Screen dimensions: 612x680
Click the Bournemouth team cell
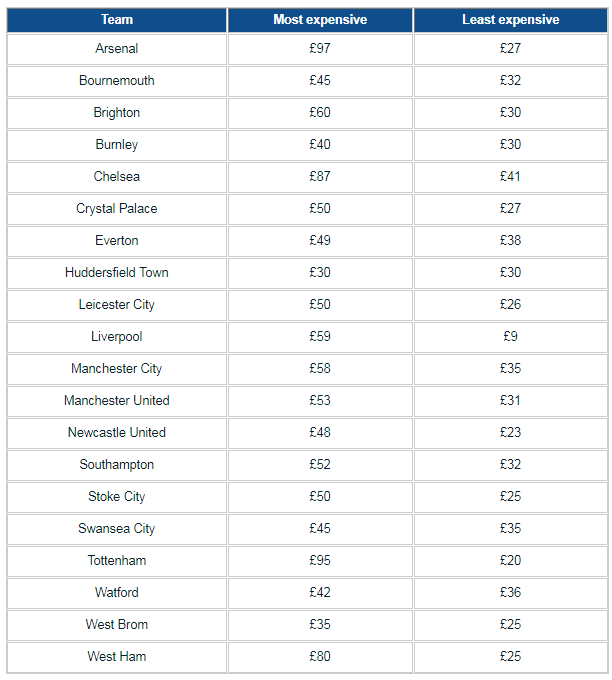tap(117, 81)
